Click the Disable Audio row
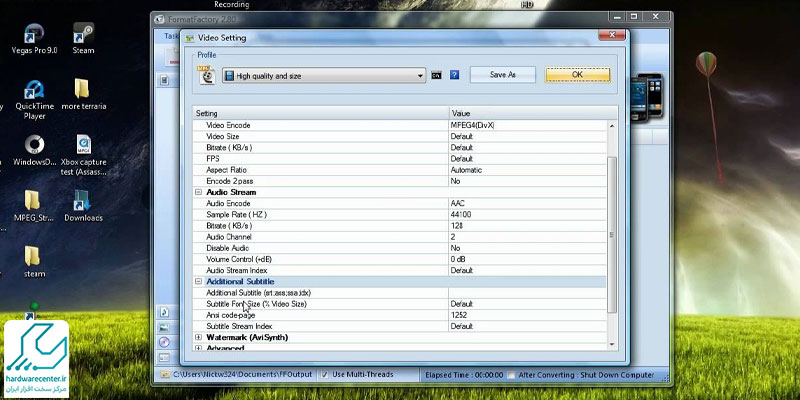The width and height of the screenshot is (800, 400). [399, 248]
